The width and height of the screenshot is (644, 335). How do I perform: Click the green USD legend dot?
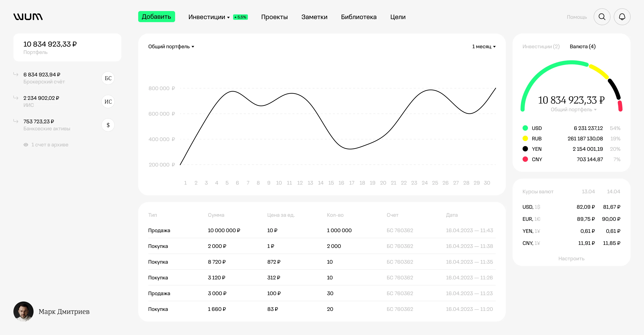point(525,128)
